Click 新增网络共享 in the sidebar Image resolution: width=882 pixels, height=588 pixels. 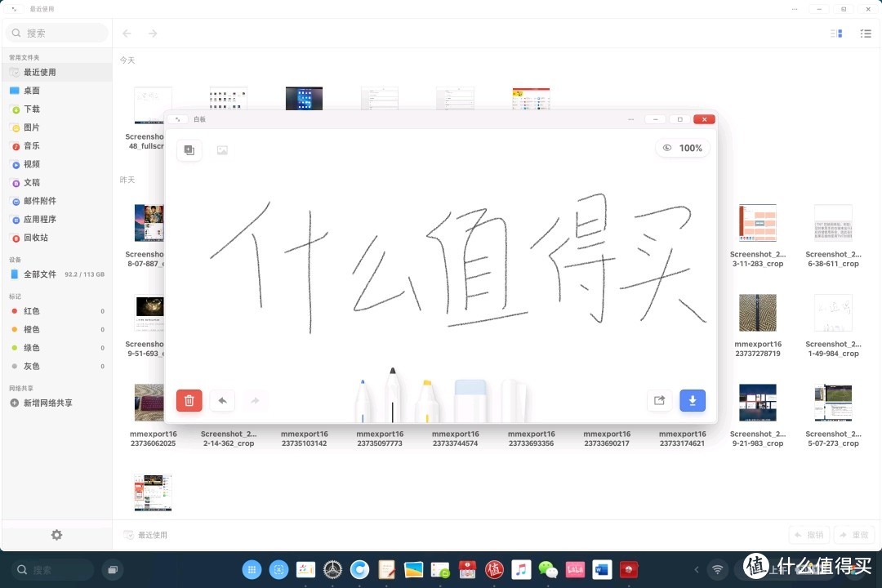click(x=57, y=403)
